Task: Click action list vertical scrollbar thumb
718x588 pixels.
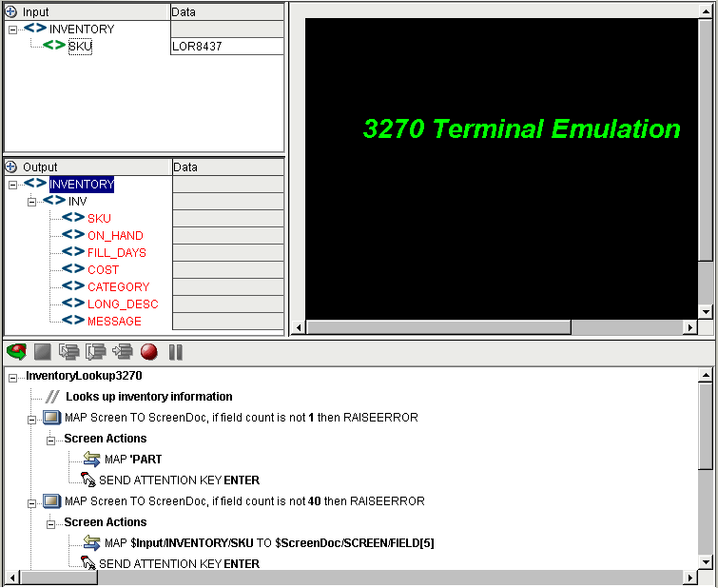Action: (x=706, y=426)
